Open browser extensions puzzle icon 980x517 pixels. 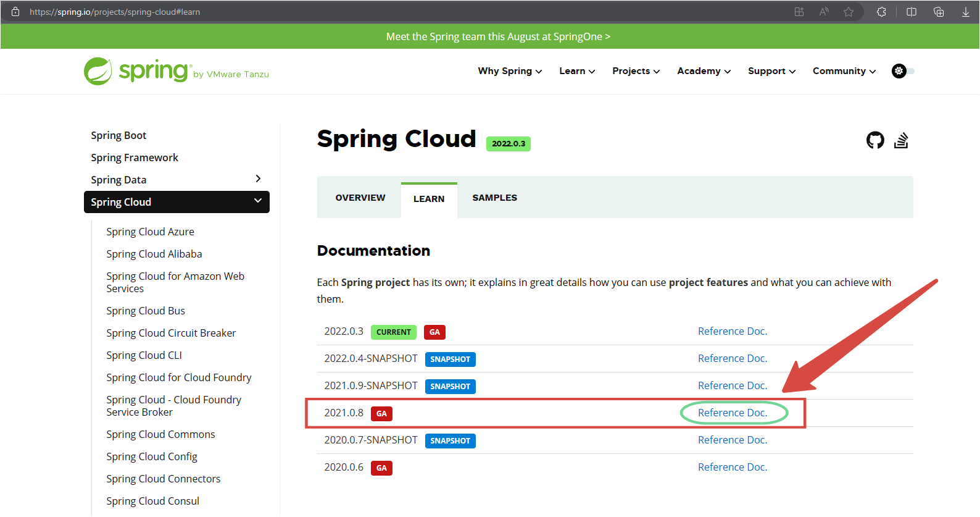[x=881, y=12]
